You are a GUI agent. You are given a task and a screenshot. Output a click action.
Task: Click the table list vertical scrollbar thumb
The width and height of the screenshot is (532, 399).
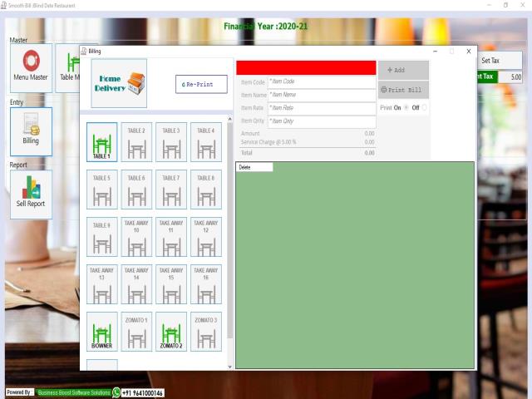(229, 231)
